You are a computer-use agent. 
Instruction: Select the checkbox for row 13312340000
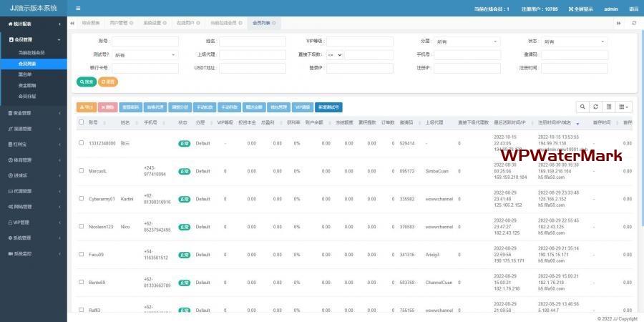(x=82, y=143)
